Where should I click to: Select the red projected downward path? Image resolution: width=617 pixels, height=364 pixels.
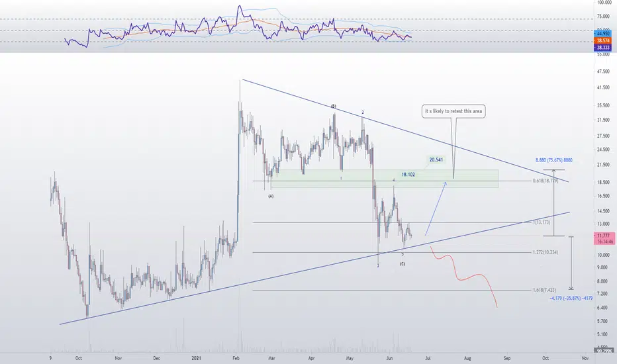tap(464, 276)
